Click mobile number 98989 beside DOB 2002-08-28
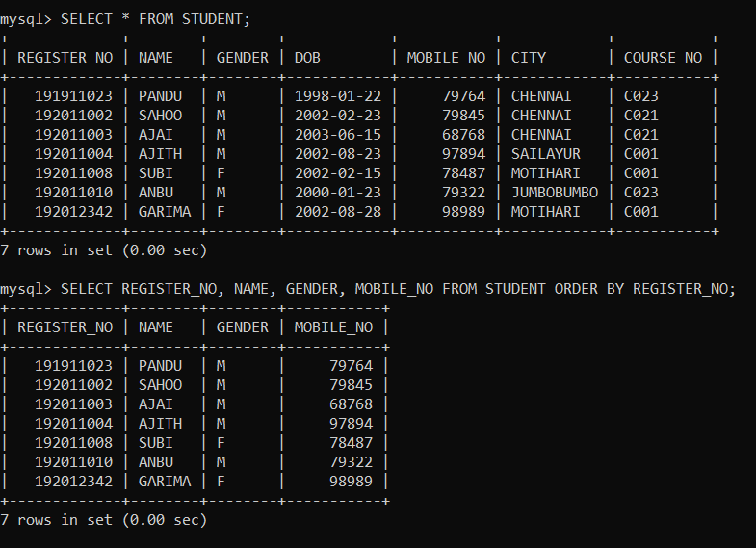The height and width of the screenshot is (548, 756). (x=464, y=212)
